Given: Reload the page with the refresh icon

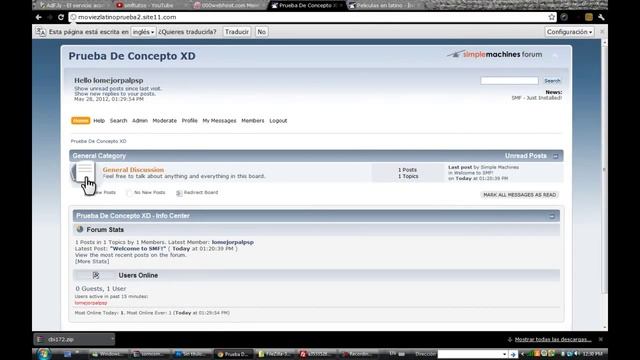Looking at the screenshot, I should coord(61,17).
